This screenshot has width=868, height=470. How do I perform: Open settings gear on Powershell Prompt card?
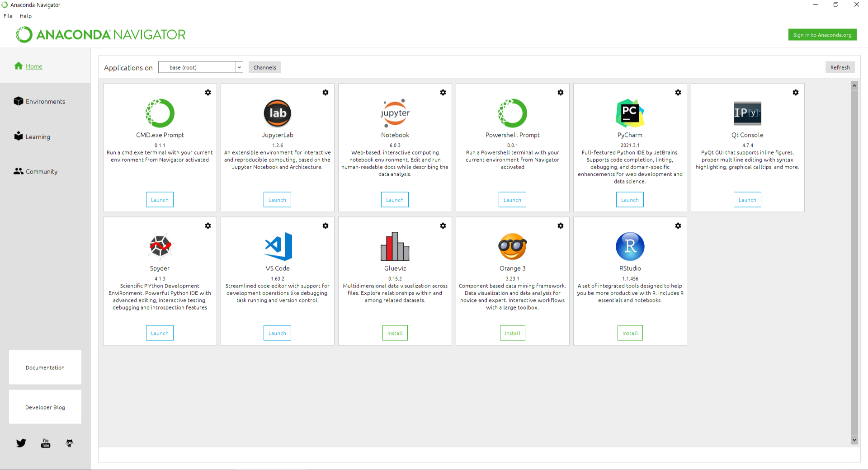pos(561,92)
